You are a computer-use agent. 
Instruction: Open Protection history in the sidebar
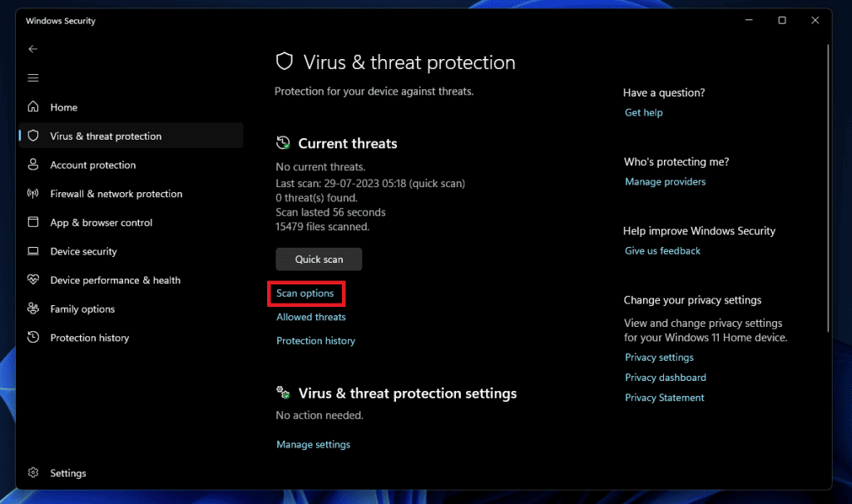tap(89, 338)
